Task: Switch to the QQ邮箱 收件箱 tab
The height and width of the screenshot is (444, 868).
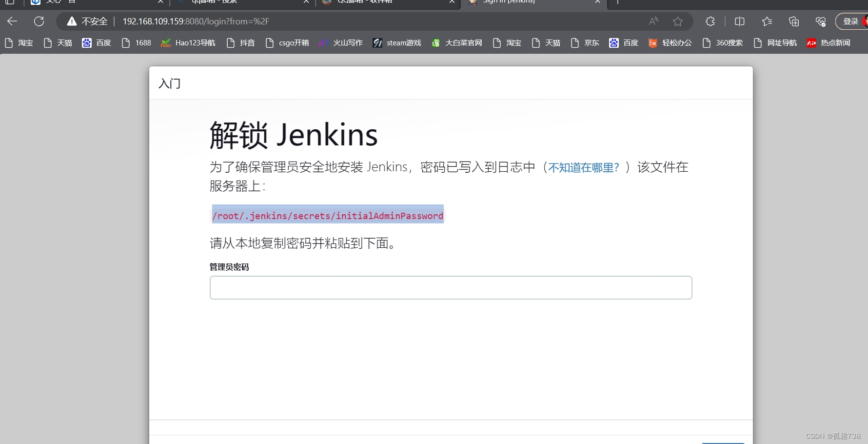Action: [x=385, y=2]
